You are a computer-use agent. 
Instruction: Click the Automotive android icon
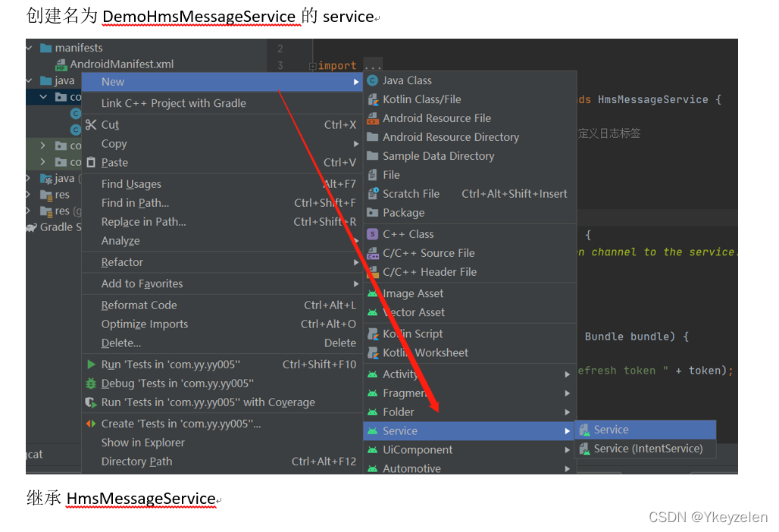coord(373,468)
